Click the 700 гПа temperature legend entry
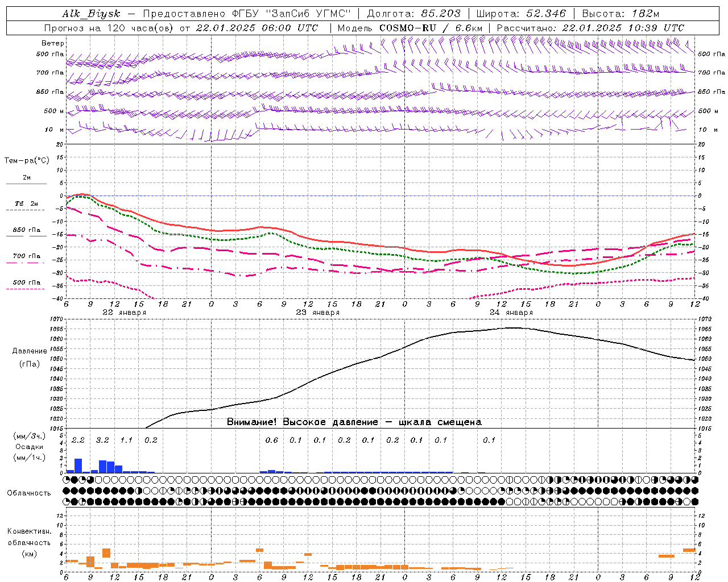The width and height of the screenshot is (728, 582). tap(27, 256)
